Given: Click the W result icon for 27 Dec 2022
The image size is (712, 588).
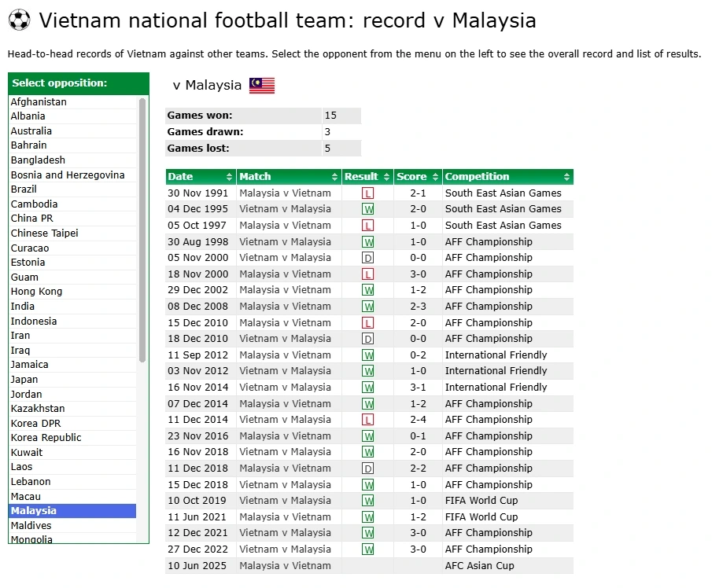Looking at the screenshot, I should click(368, 549).
